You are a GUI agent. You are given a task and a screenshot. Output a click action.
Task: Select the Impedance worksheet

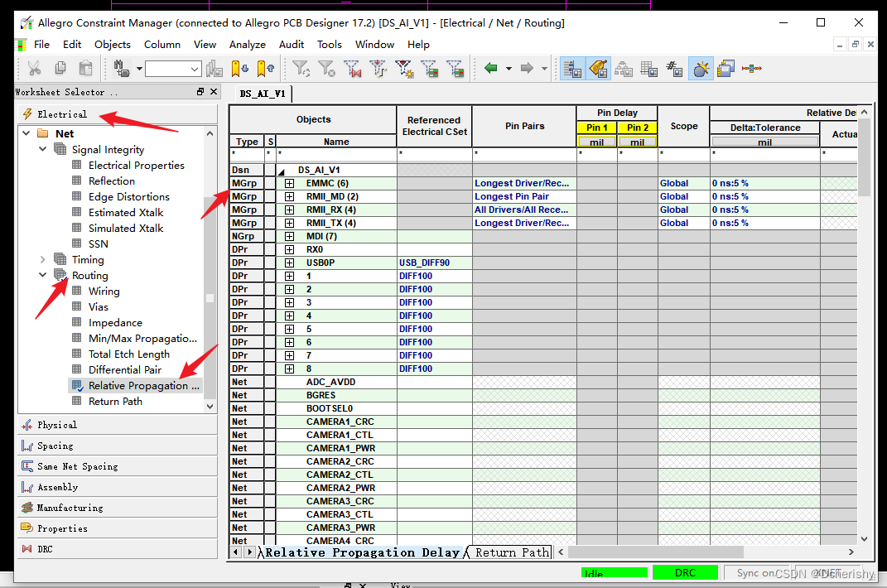click(x=115, y=323)
